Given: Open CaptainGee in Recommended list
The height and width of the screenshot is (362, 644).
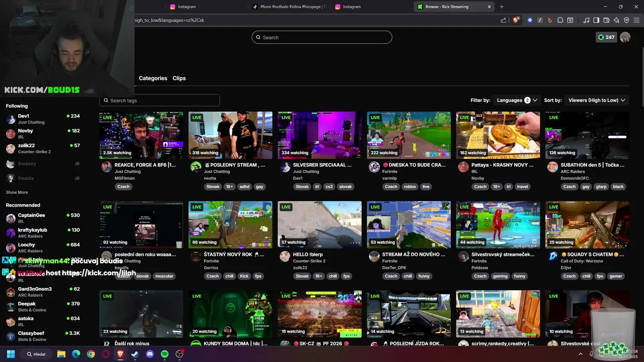Looking at the screenshot, I should click(x=43, y=218).
